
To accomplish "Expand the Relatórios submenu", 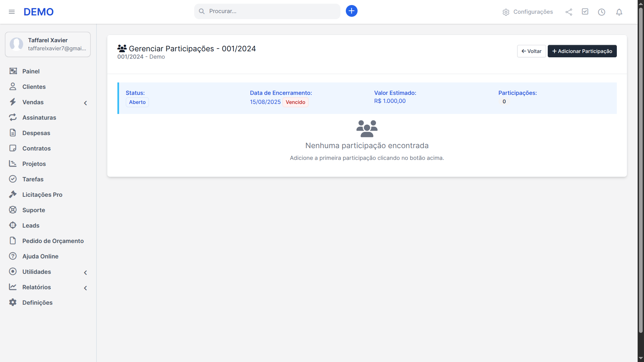I will click(x=86, y=288).
